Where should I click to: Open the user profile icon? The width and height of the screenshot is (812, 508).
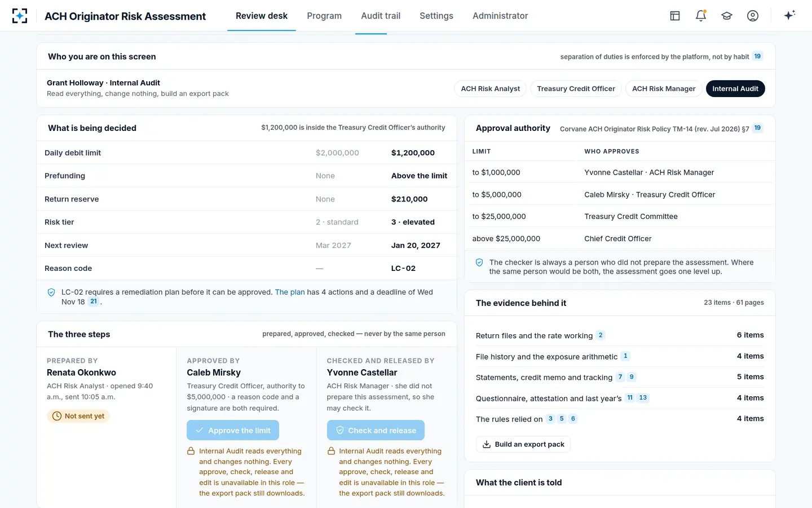point(753,16)
